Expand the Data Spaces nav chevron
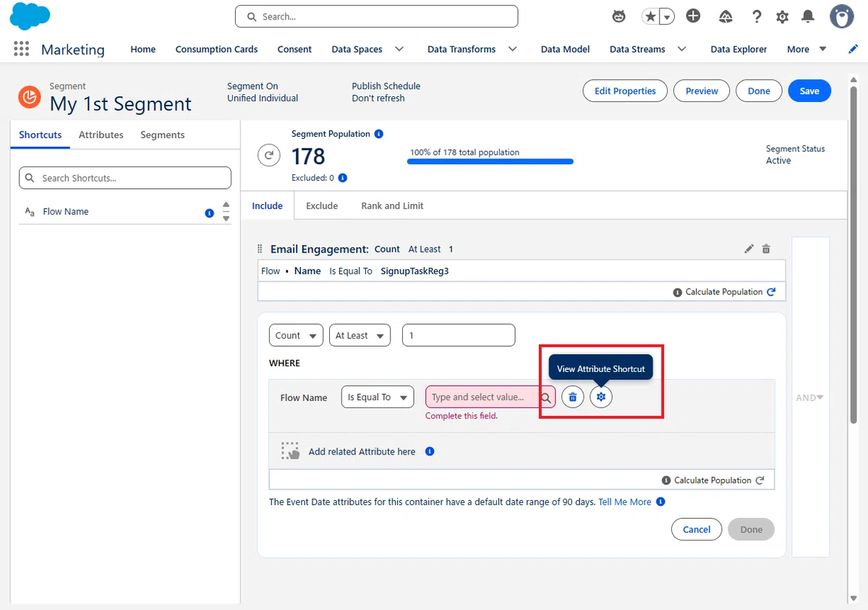This screenshot has height=610, width=868. (x=399, y=49)
